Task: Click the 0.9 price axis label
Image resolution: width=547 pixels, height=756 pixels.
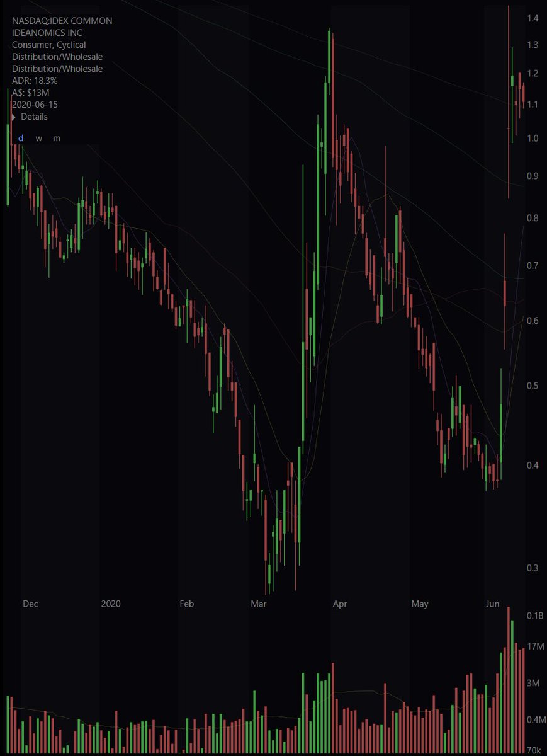Action: pos(533,176)
